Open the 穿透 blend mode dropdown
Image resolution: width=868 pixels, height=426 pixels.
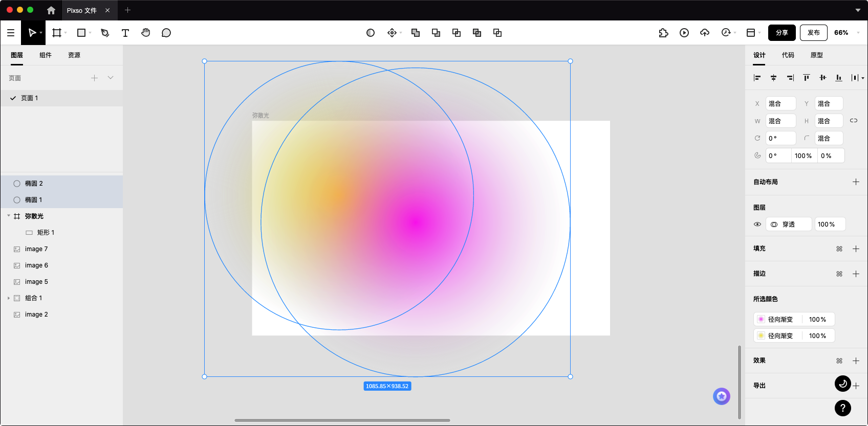pyautogui.click(x=789, y=225)
